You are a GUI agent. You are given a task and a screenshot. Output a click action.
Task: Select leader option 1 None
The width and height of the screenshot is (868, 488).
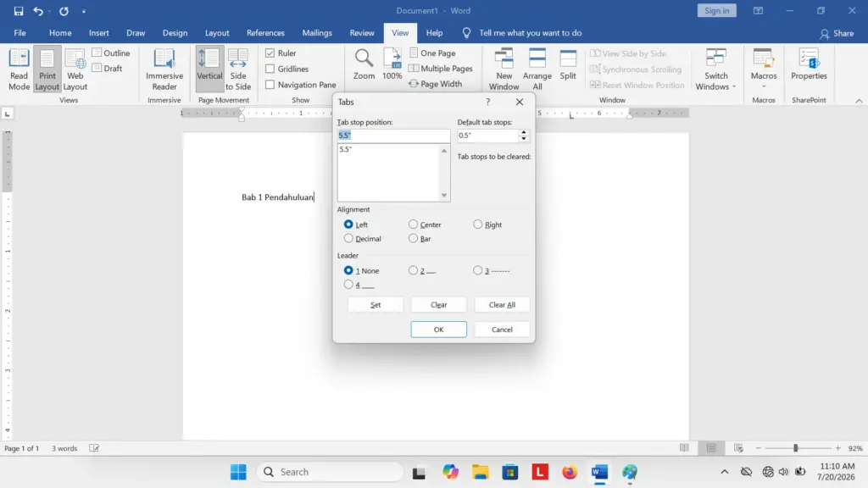tap(348, 270)
